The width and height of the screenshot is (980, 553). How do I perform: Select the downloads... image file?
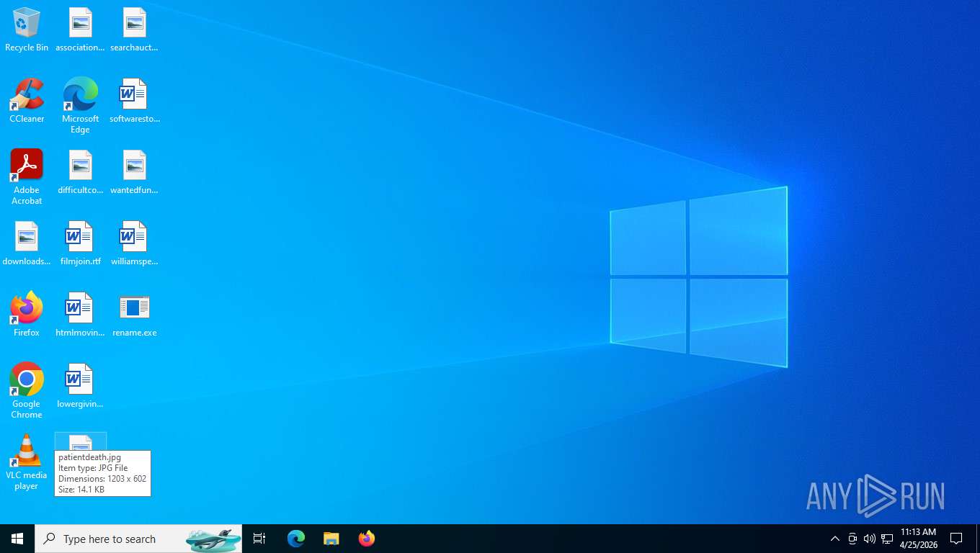[x=27, y=243]
